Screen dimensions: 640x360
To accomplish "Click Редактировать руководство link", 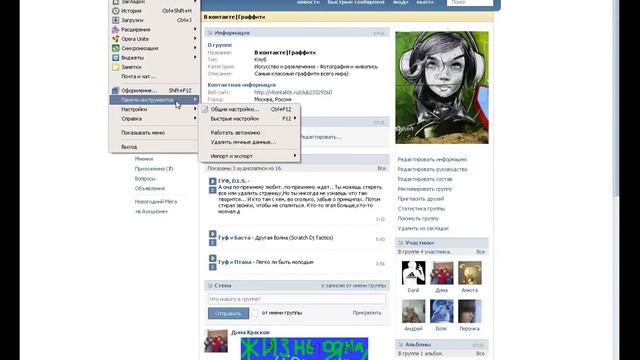I will point(433,169).
